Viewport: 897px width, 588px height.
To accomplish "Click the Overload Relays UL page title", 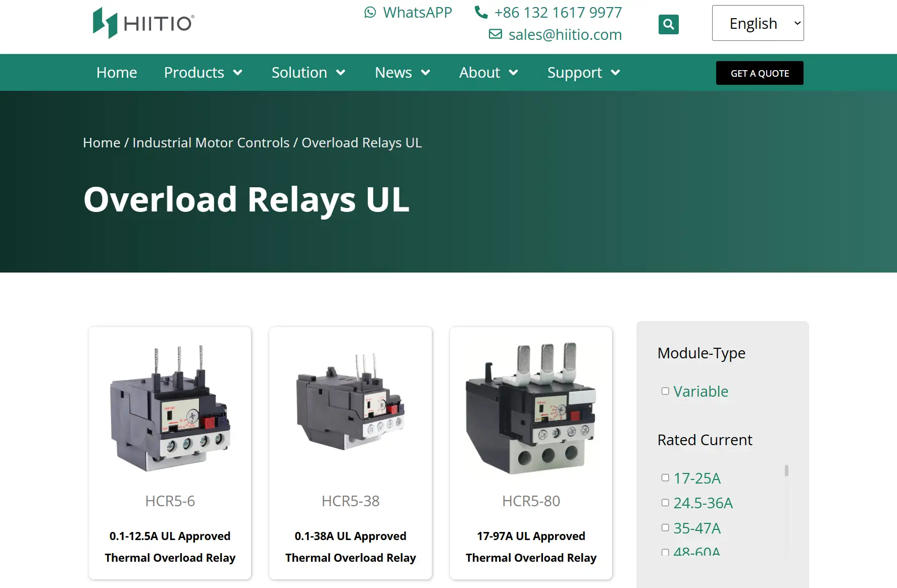I will point(246,200).
